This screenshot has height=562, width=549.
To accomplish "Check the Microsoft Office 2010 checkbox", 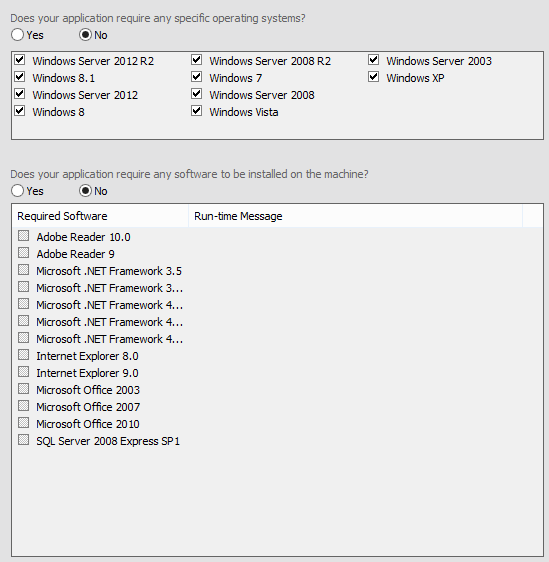I will (24, 423).
